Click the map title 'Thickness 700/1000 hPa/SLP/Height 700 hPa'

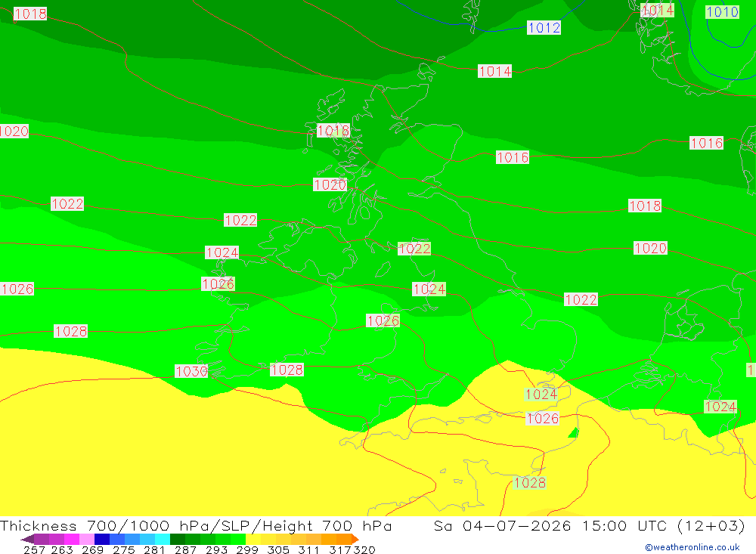coord(196,525)
